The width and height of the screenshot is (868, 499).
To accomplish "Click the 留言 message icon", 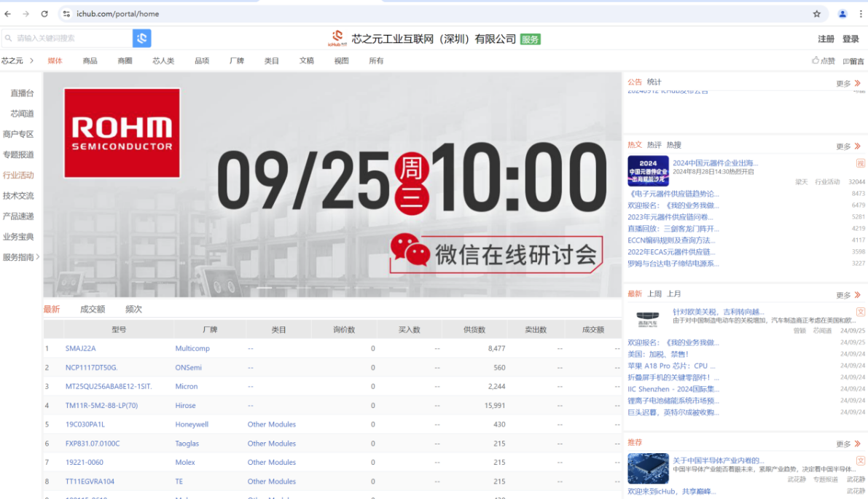I will point(846,61).
